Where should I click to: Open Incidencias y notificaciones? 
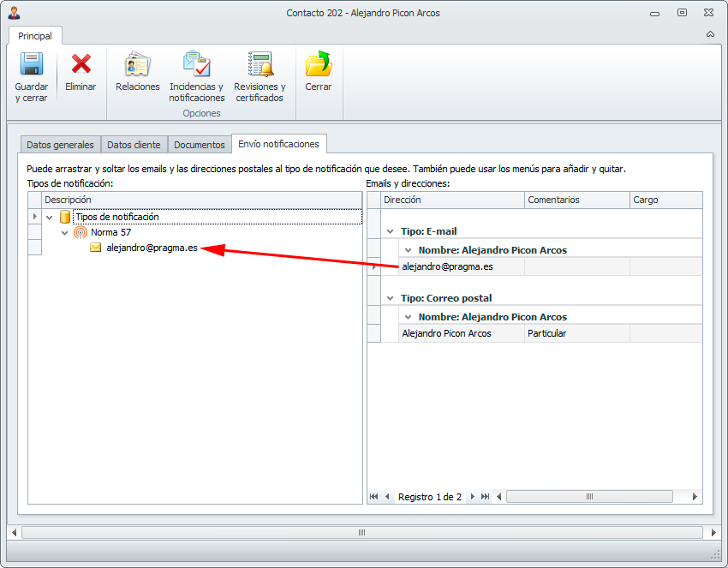[x=197, y=76]
